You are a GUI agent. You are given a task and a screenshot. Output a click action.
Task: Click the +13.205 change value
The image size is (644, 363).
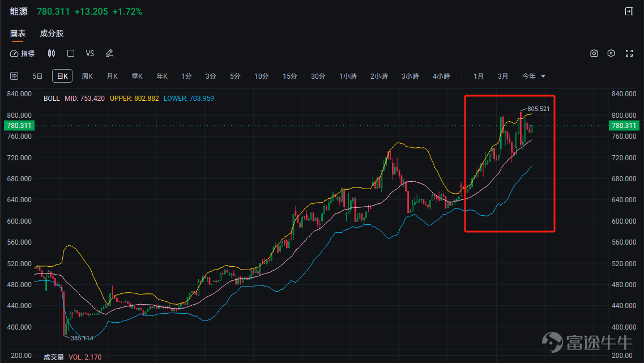[91, 11]
